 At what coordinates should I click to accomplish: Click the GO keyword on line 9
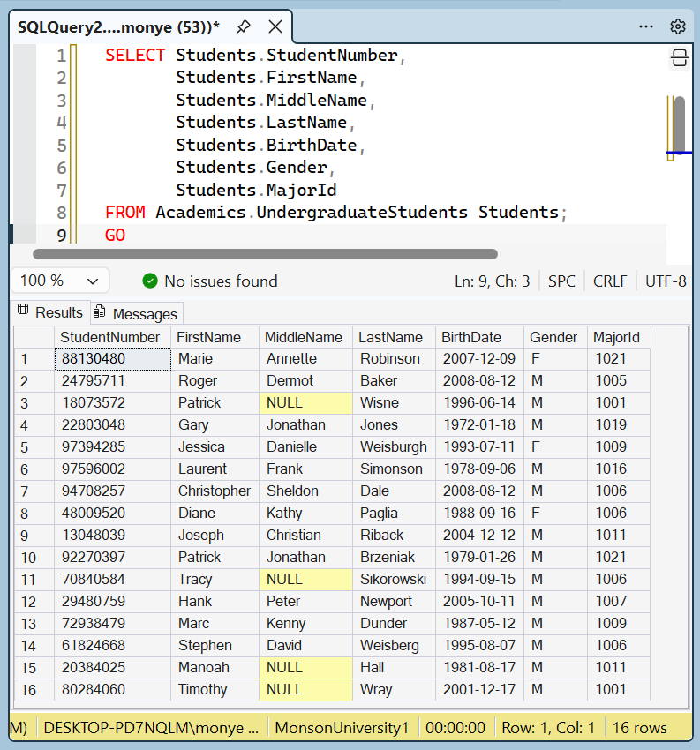coord(115,236)
